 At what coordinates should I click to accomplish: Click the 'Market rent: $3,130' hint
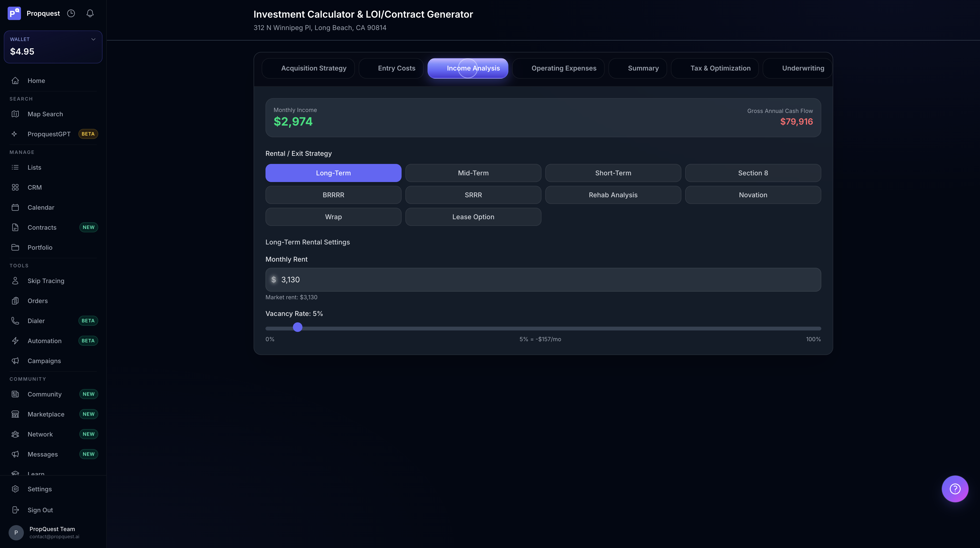point(291,297)
